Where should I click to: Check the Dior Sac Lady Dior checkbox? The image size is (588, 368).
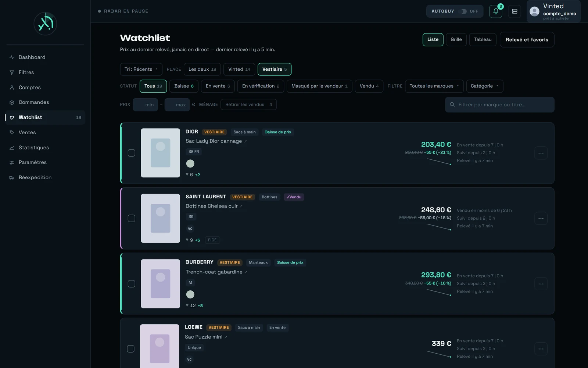(131, 153)
